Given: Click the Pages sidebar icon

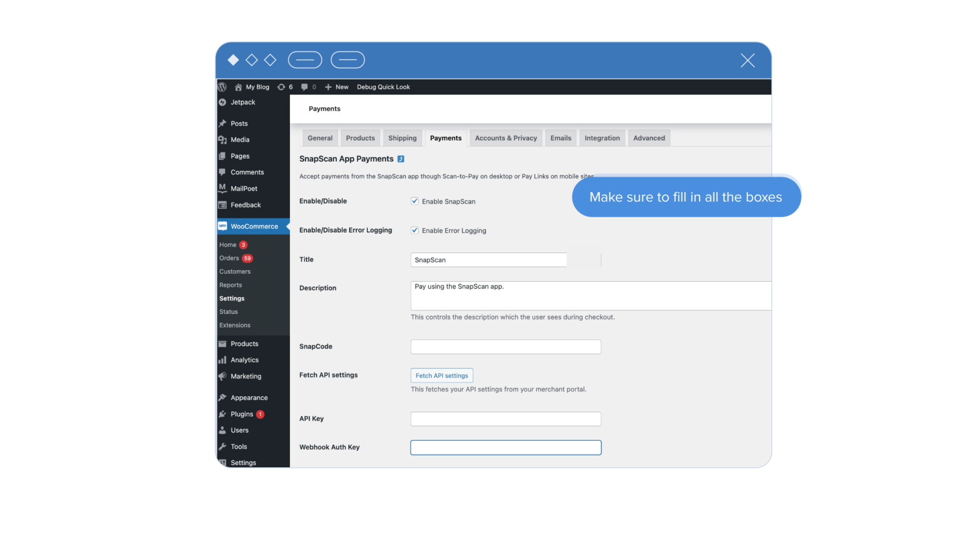Looking at the screenshot, I should tap(223, 156).
